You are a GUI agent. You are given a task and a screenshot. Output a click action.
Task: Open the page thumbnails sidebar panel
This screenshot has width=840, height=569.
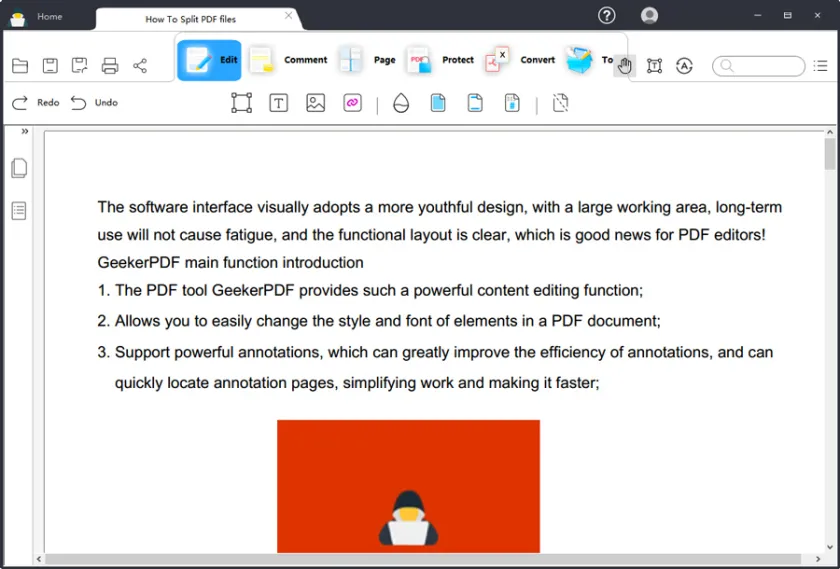[19, 169]
